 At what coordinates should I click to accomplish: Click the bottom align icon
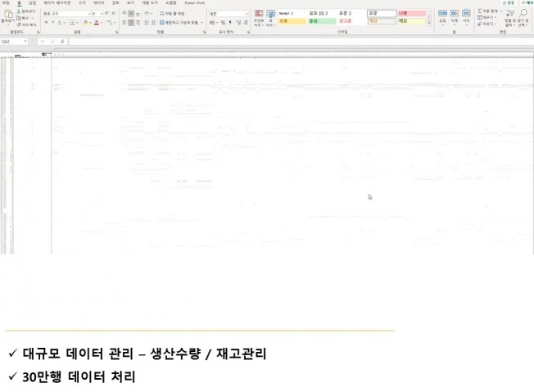click(138, 13)
